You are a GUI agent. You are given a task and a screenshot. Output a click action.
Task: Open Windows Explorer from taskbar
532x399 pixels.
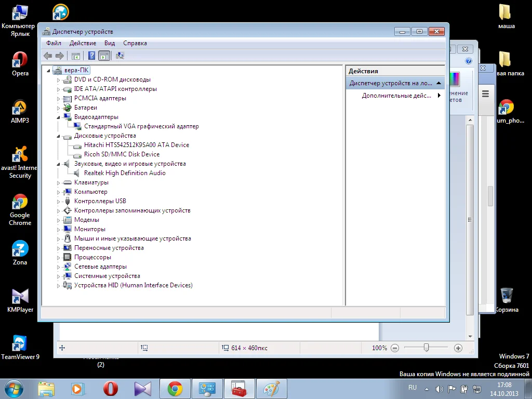(46, 389)
